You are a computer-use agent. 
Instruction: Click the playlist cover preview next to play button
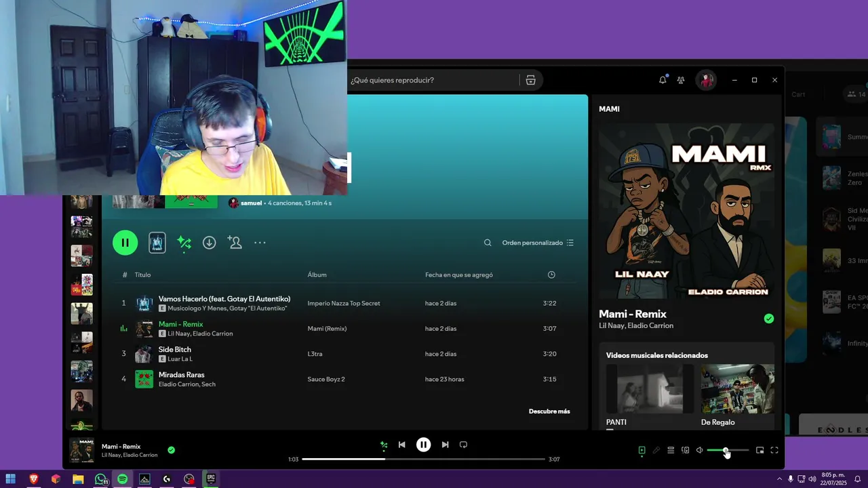[157, 243]
